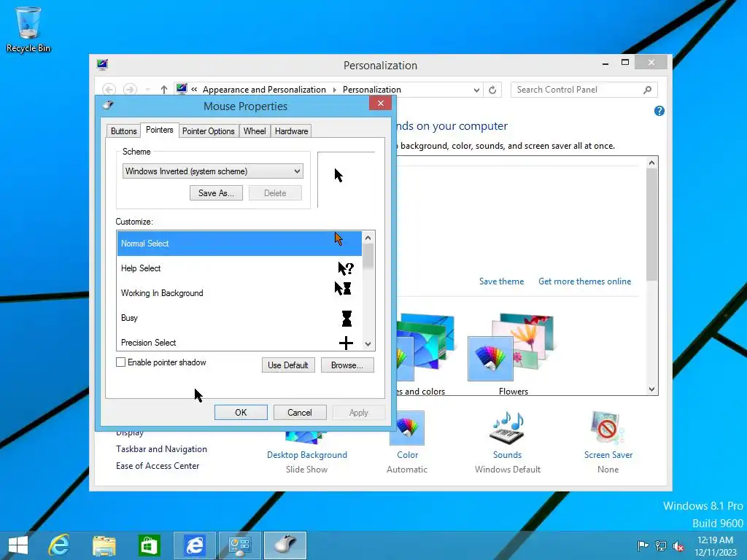
Task: Select Precision Select pointer row
Action: pyautogui.click(x=239, y=341)
